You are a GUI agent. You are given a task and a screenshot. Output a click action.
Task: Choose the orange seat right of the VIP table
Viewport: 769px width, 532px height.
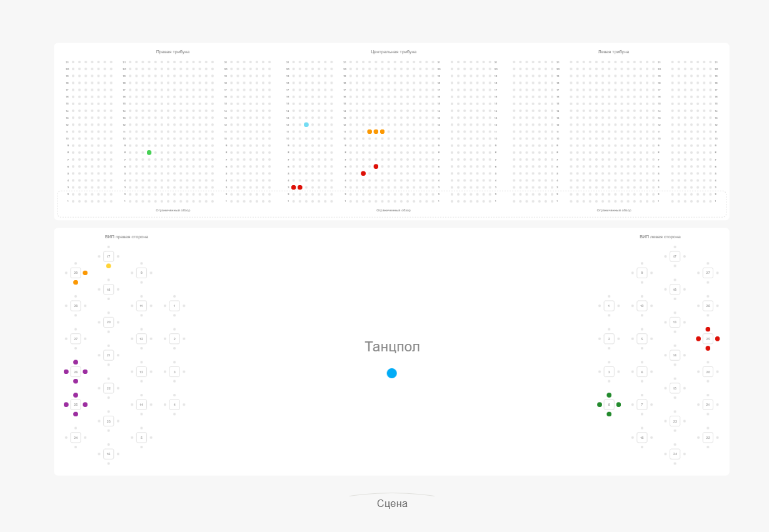click(x=85, y=273)
